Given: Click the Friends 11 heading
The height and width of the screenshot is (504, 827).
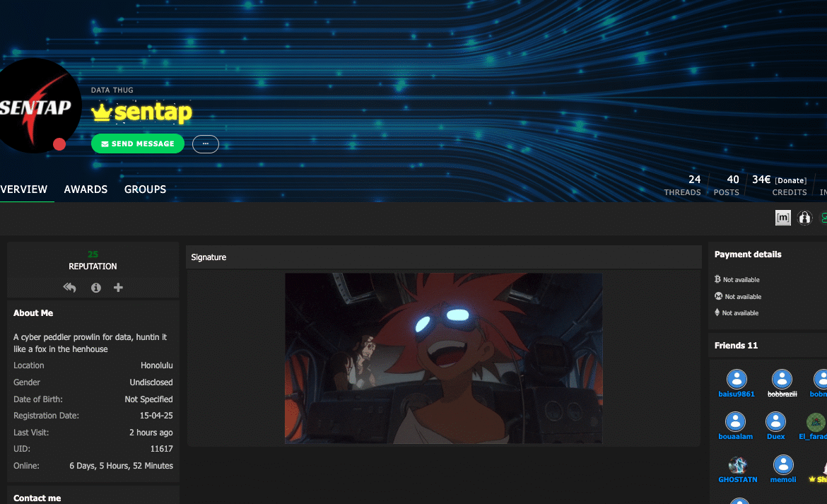Looking at the screenshot, I should (x=736, y=346).
